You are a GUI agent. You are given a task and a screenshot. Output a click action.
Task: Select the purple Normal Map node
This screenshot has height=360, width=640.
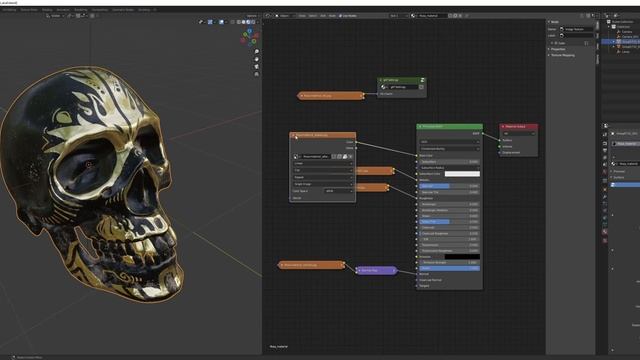[376, 270]
